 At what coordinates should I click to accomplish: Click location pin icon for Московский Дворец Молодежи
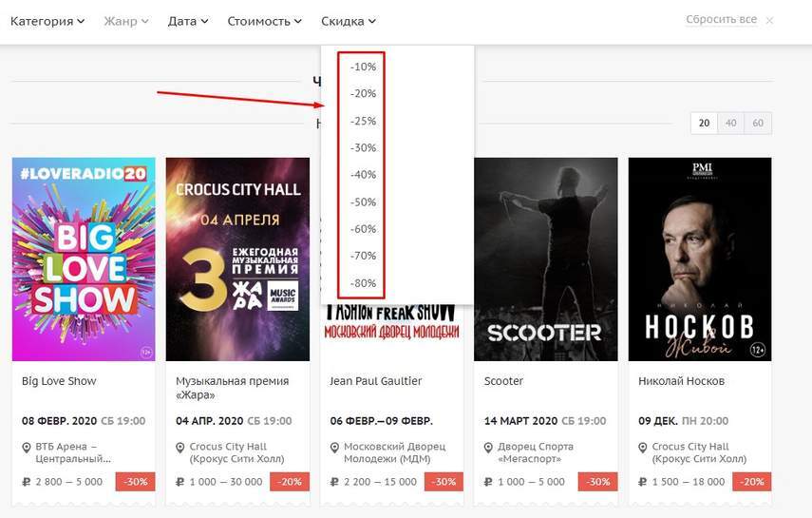[335, 447]
